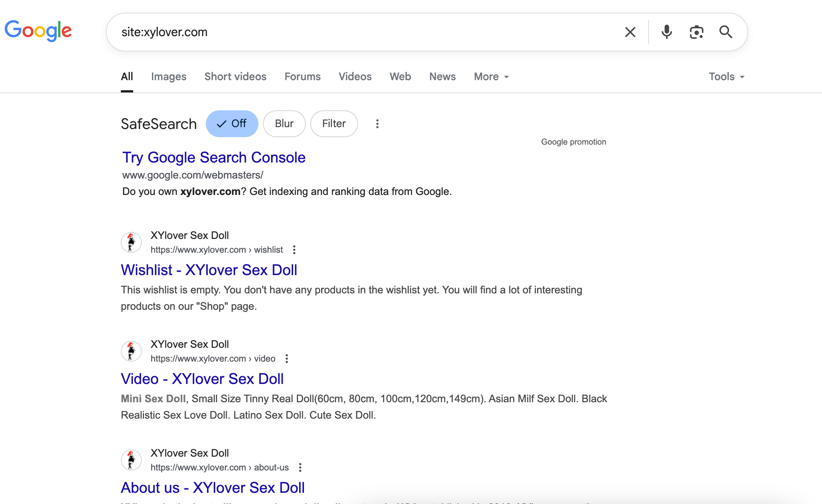Click the xylover.com › video URL
This screenshot has height=504, width=822.
coord(213,359)
